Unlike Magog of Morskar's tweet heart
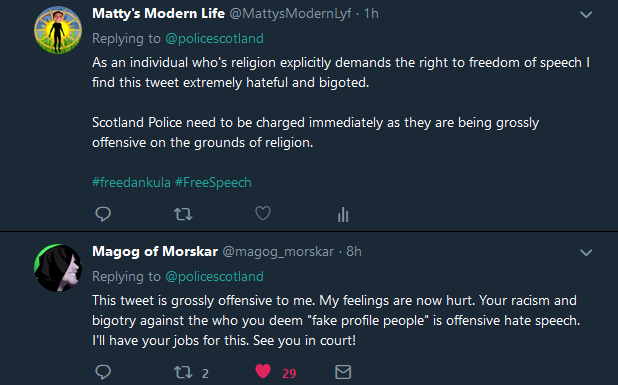618x385 pixels. point(263,371)
